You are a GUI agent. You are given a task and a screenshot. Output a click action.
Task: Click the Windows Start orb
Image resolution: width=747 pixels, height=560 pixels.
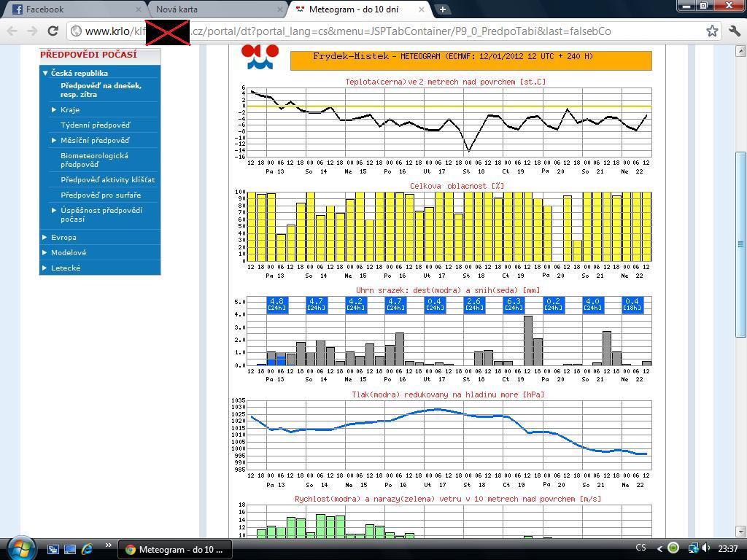click(x=20, y=548)
